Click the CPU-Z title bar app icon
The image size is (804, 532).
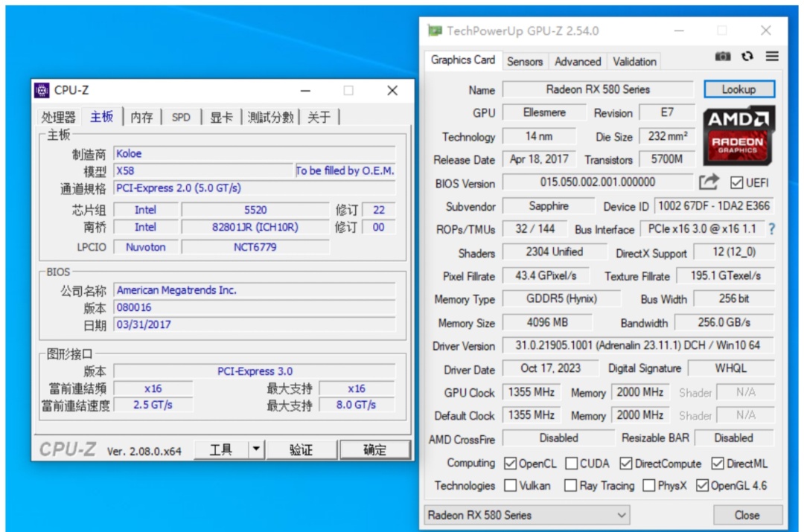click(x=42, y=90)
